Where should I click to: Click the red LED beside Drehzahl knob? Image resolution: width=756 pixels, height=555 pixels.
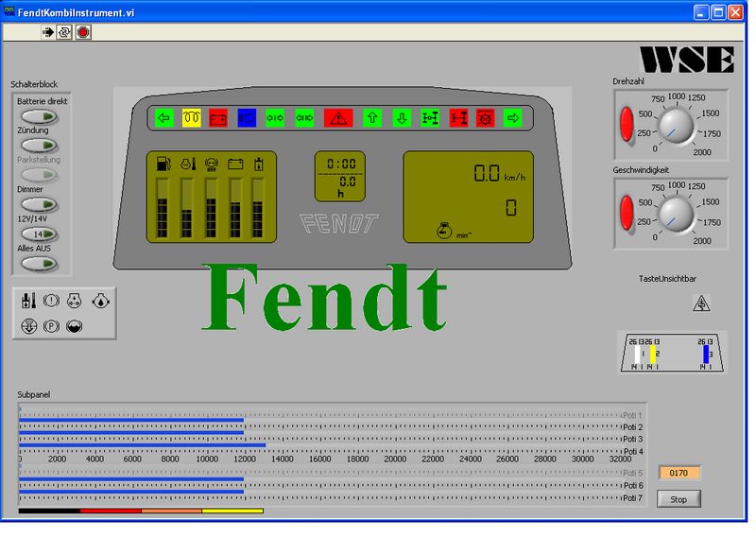[627, 124]
